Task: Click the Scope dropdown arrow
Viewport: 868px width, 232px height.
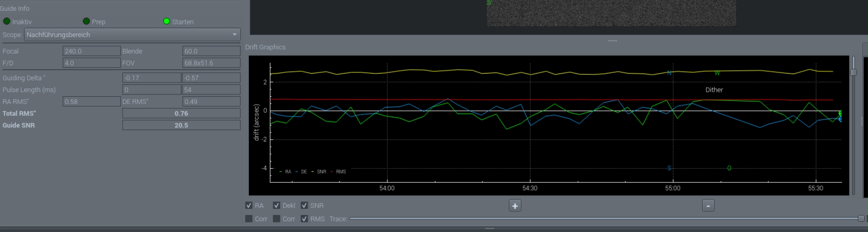Action: click(x=234, y=34)
